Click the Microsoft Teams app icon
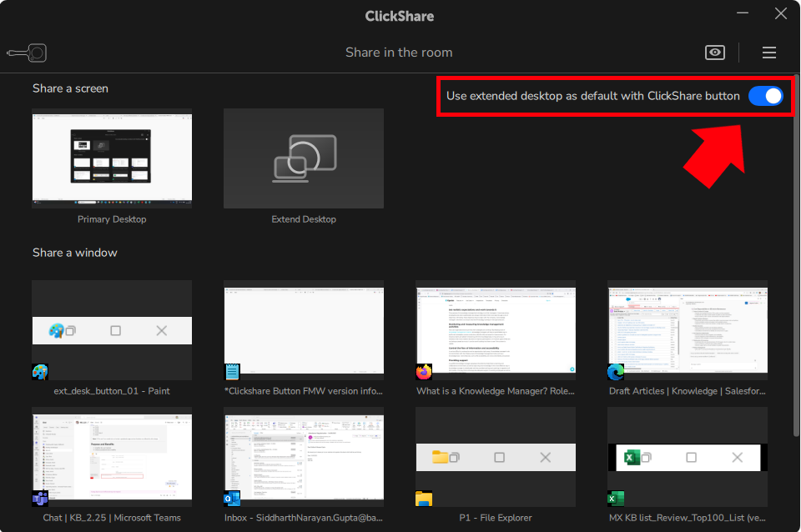The width and height of the screenshot is (801, 532). point(40,499)
